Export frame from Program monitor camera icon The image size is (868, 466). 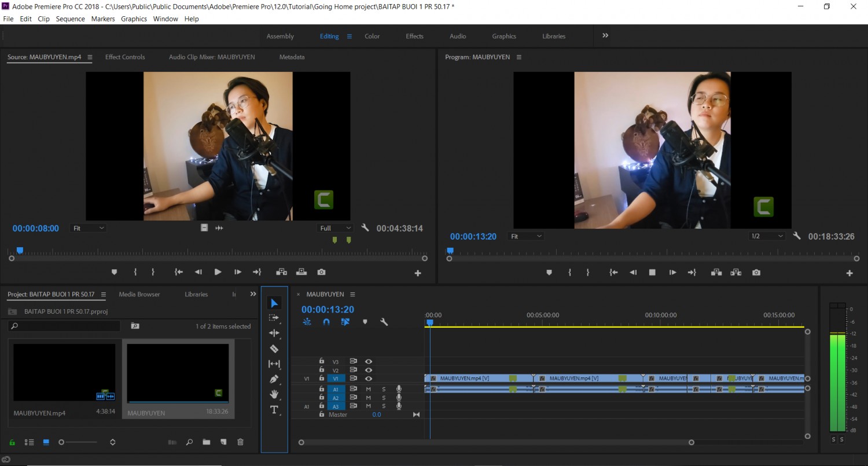756,272
